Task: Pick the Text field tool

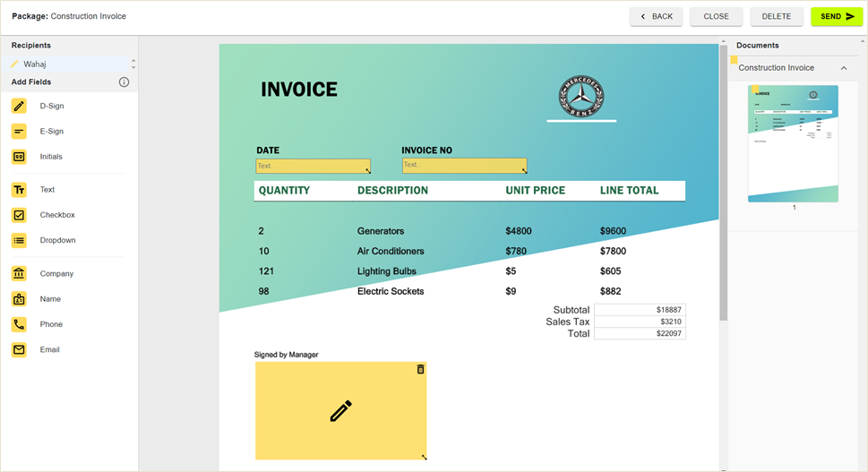Action: click(19, 190)
